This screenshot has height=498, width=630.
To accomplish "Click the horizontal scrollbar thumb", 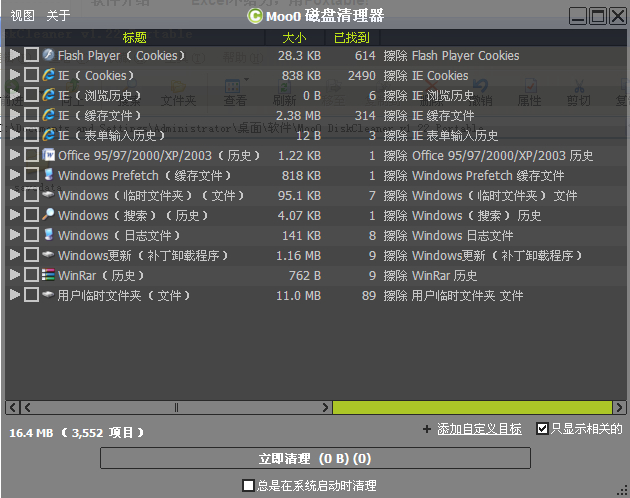I will [x=177, y=407].
